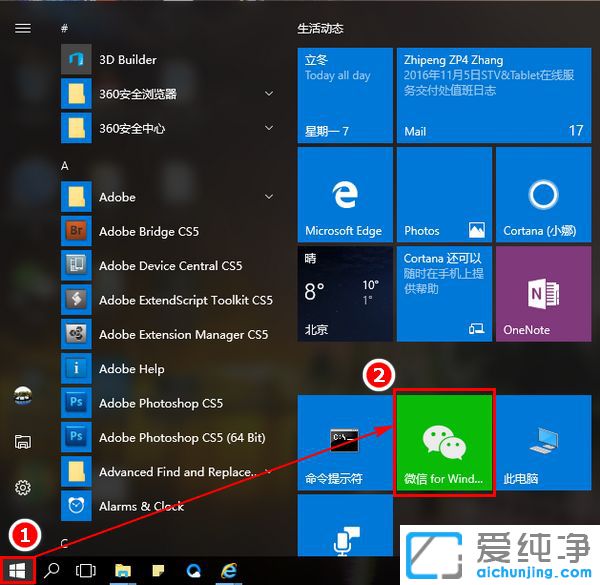The image size is (600, 585).
Task: Open the blue Q browser on taskbar
Action: coord(194,571)
